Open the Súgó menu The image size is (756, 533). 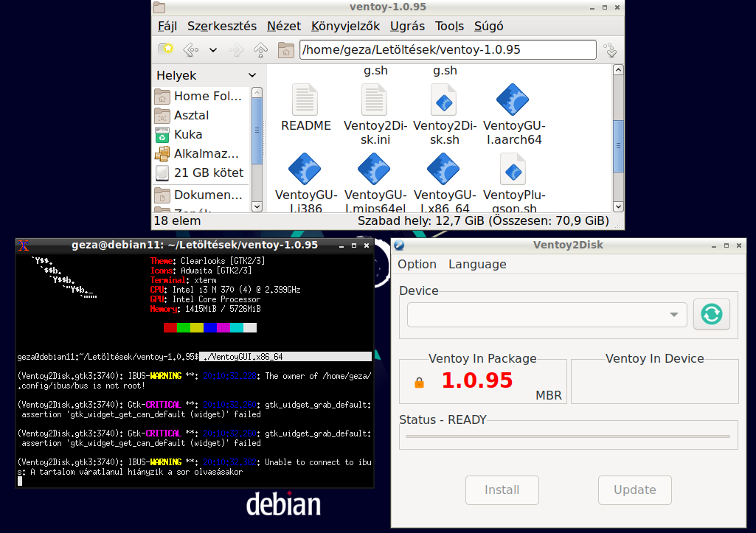[488, 26]
